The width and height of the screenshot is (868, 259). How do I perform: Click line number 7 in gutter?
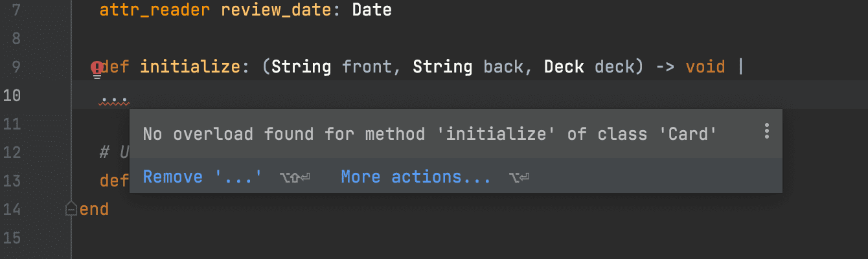(x=16, y=10)
